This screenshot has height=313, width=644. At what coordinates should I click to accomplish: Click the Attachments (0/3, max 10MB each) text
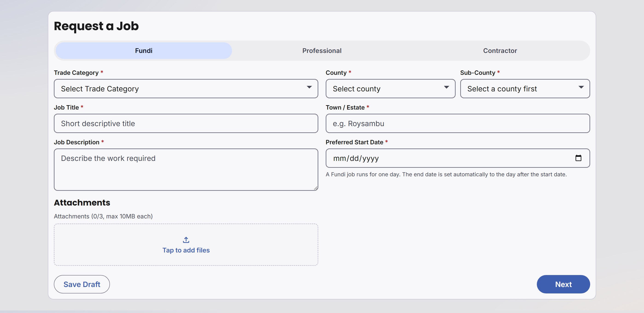[x=103, y=216]
